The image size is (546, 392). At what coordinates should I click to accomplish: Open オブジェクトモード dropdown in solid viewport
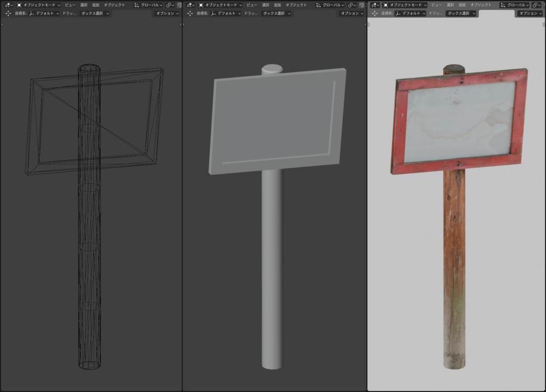[x=220, y=5]
